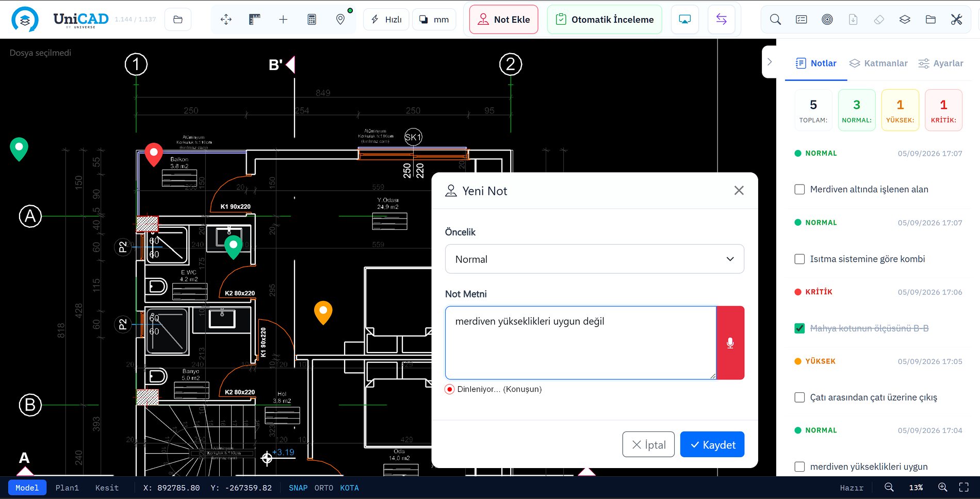Open the folder icon beside the UniCAD logo
Screen dimensions: 980x499
click(178, 20)
